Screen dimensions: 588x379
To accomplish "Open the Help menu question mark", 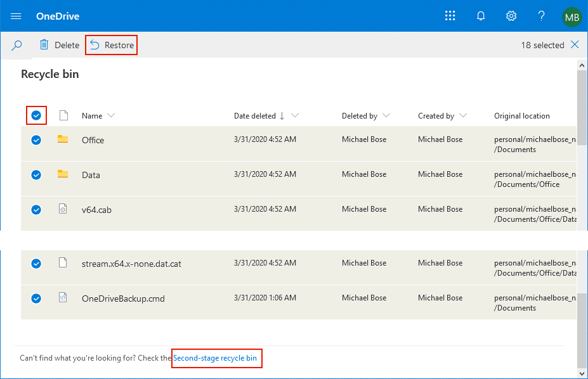I will pos(541,16).
